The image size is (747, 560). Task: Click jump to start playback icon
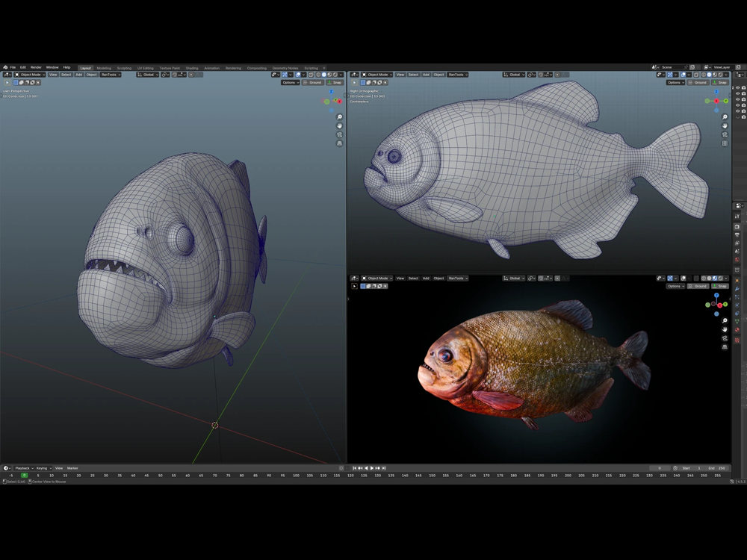click(x=354, y=468)
